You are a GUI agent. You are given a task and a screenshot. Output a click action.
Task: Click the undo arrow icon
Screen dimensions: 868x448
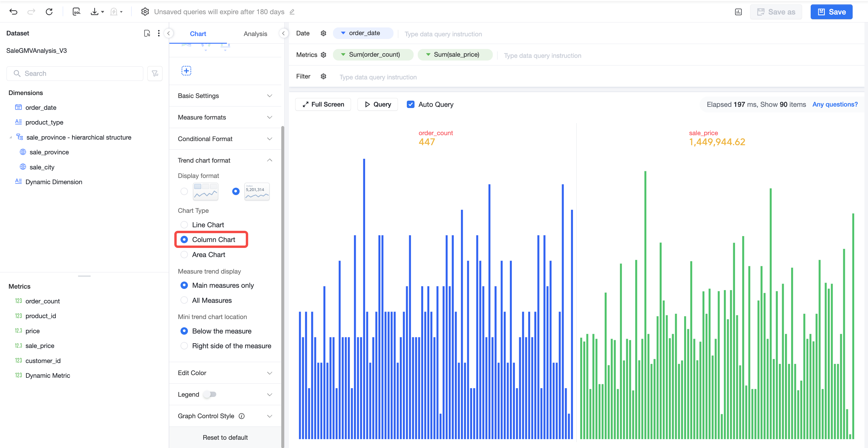(14, 12)
